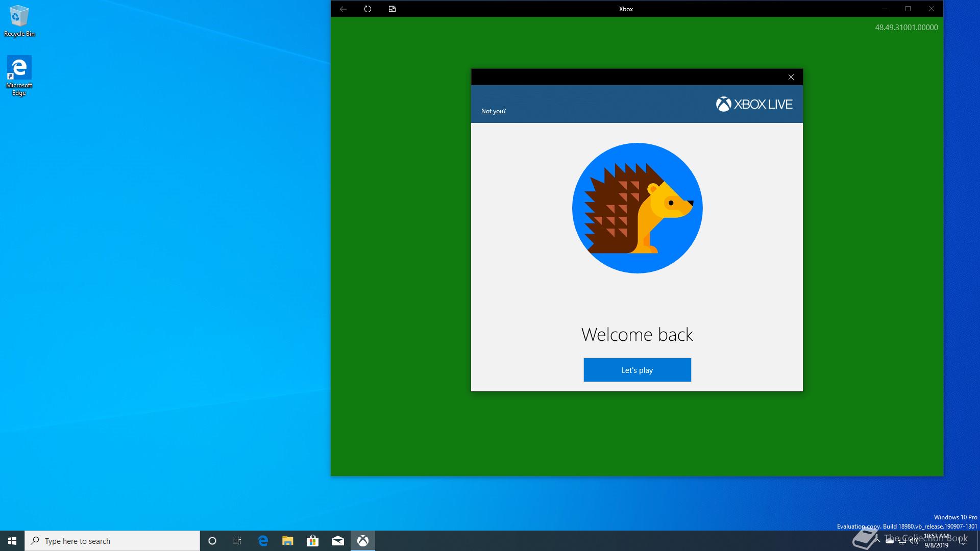
Task: Click the OneDrive cloud tray icon
Action: pyautogui.click(x=890, y=541)
